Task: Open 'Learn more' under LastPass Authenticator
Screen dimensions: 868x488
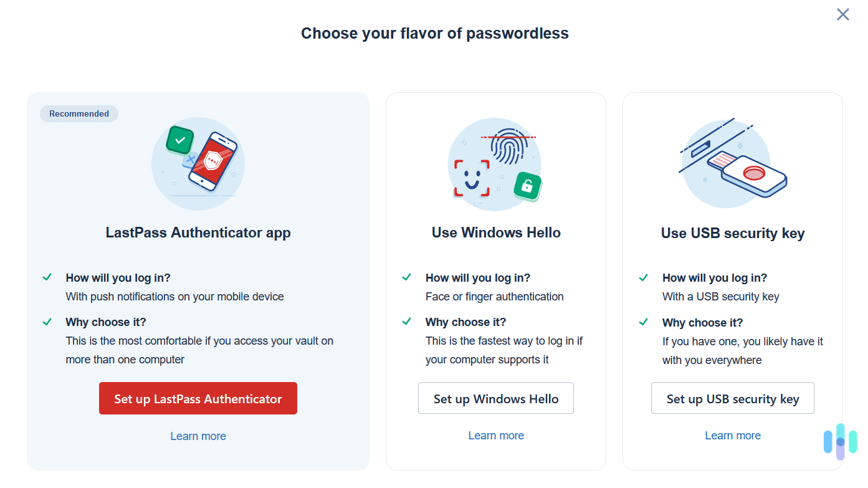Action: point(198,436)
